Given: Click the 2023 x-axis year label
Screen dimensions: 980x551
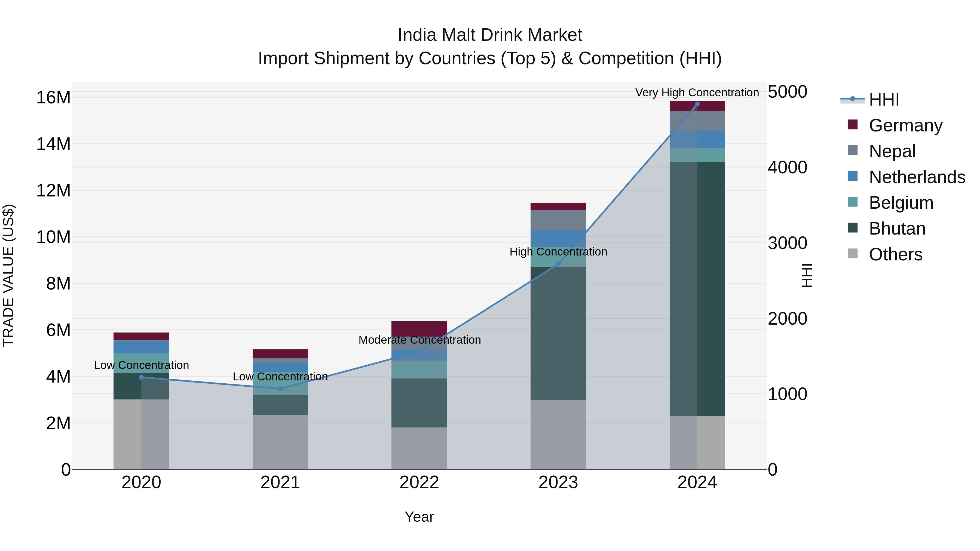Looking at the screenshot, I should pyautogui.click(x=558, y=482).
